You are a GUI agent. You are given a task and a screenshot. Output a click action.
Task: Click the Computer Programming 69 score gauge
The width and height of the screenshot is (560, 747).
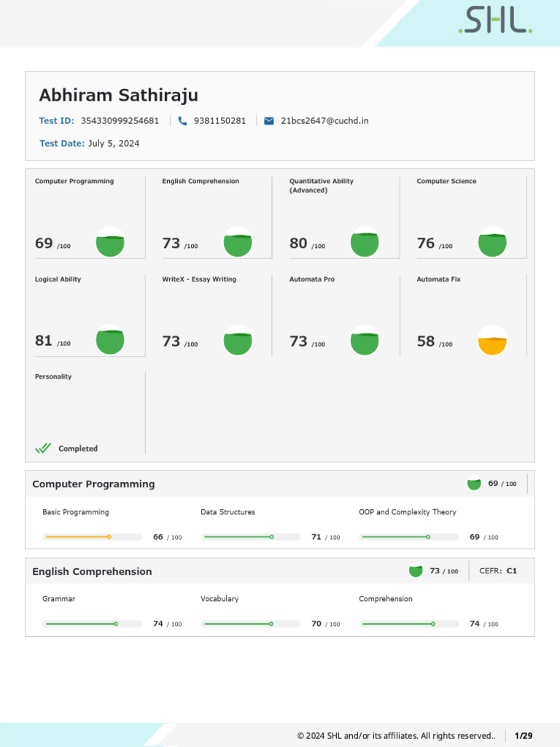point(110,242)
